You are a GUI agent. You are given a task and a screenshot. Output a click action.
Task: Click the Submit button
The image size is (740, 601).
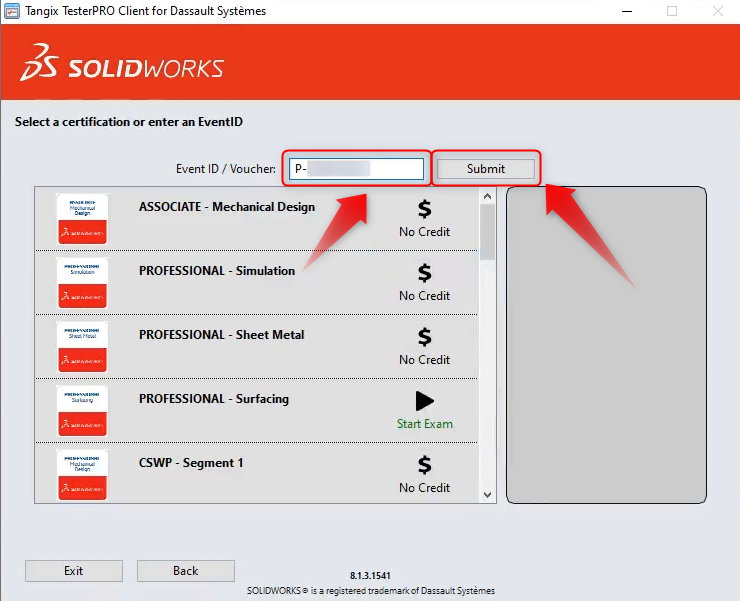coord(486,169)
